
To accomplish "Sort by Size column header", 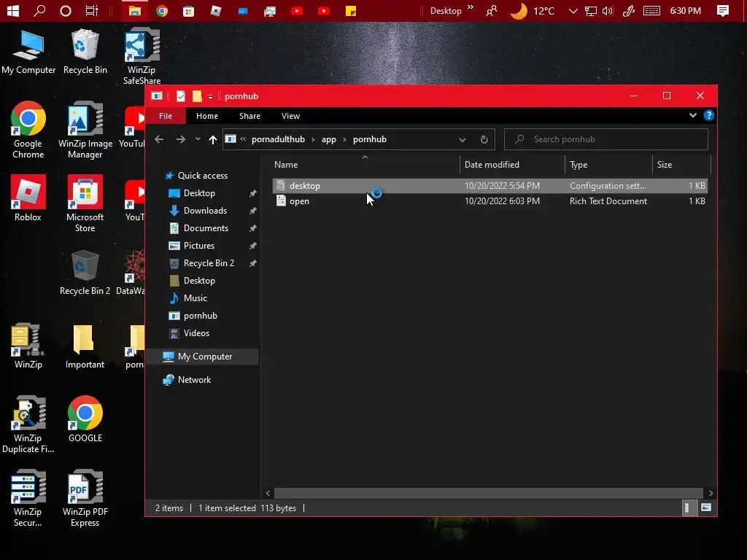I will coord(681,165).
